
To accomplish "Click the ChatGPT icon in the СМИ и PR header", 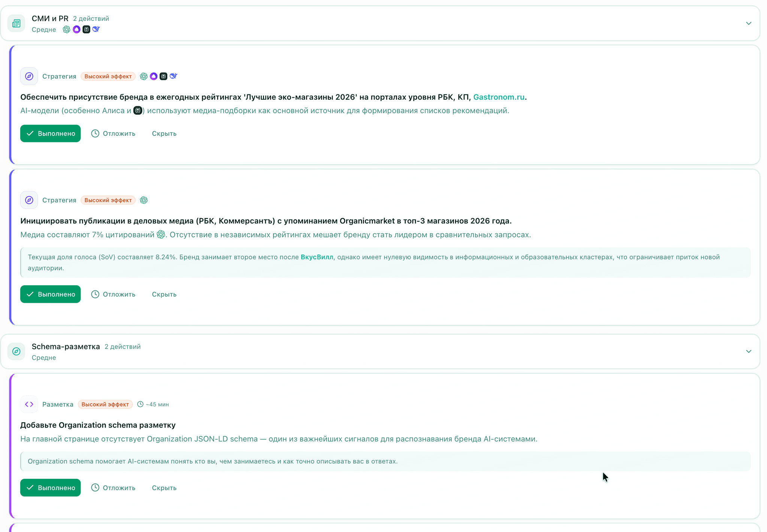I will tap(66, 29).
